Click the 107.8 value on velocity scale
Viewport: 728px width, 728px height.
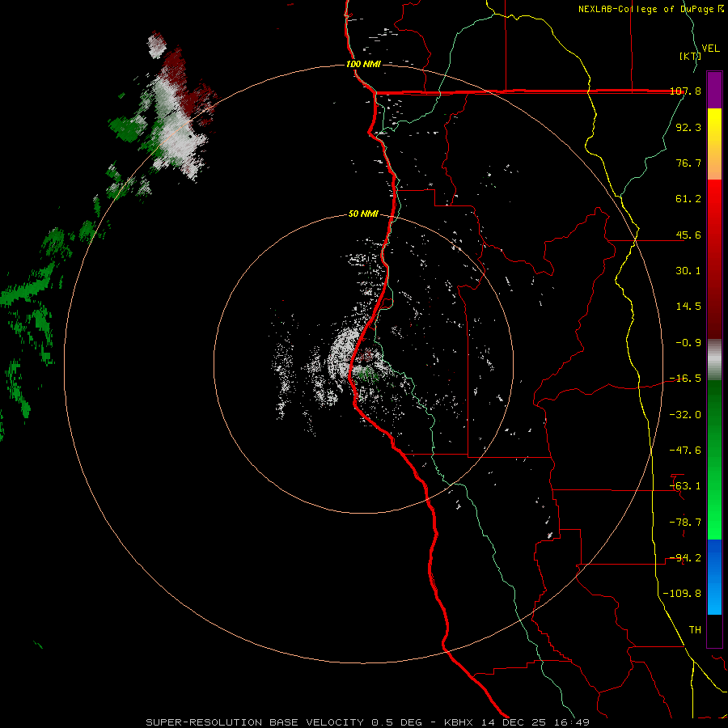coord(686,91)
